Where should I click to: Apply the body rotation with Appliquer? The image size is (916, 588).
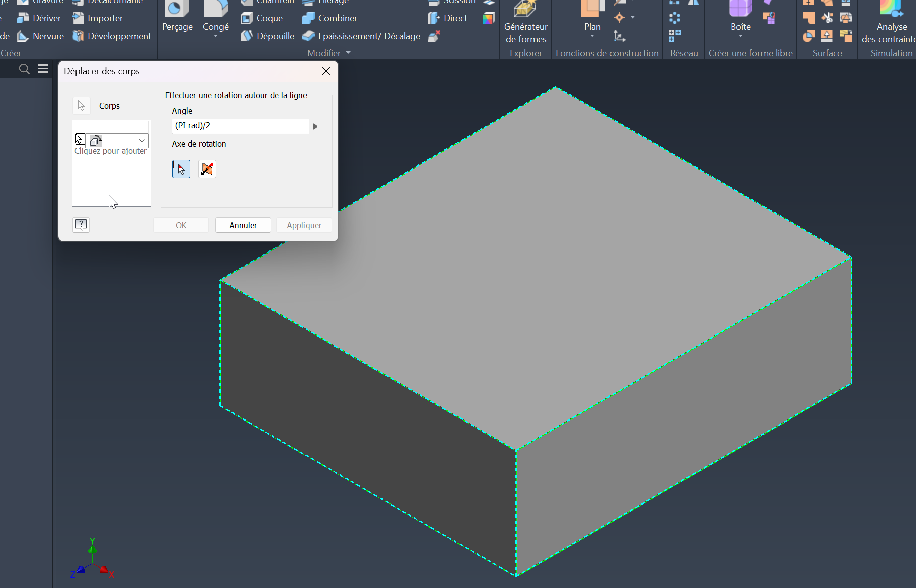pos(304,225)
